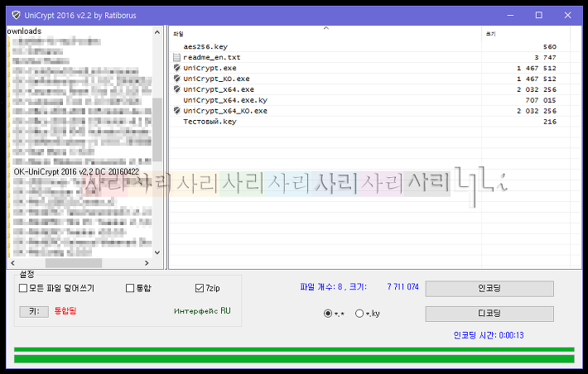Click the 인코딩 button

point(489,289)
